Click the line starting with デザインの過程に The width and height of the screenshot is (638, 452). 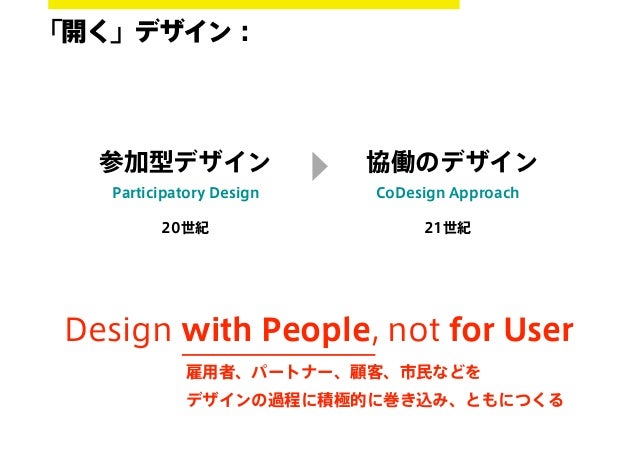pos(375,400)
